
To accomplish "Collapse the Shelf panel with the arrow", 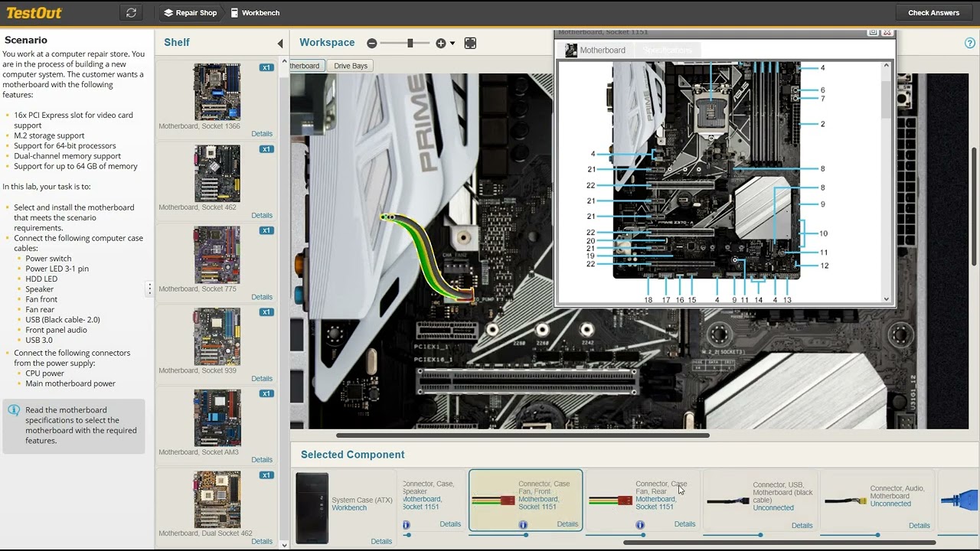I will [280, 44].
